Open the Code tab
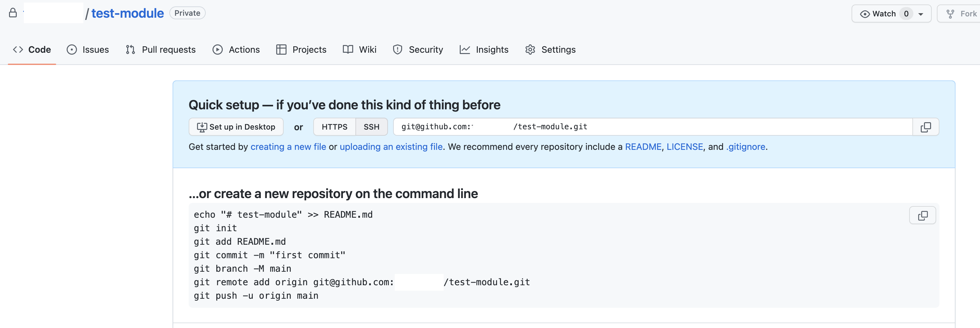The image size is (980, 328). pos(32,50)
